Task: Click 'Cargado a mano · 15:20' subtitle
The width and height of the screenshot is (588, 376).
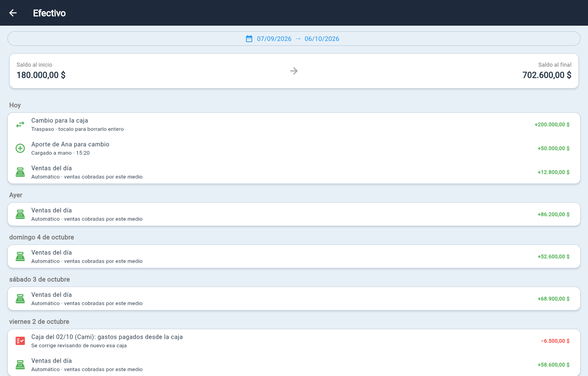Action: click(60, 153)
